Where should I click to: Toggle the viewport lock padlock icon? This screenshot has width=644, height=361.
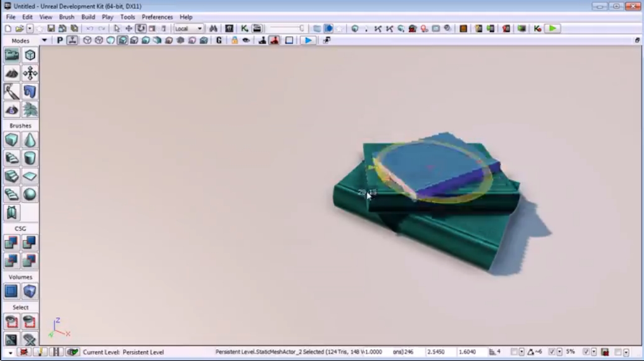click(x=235, y=40)
